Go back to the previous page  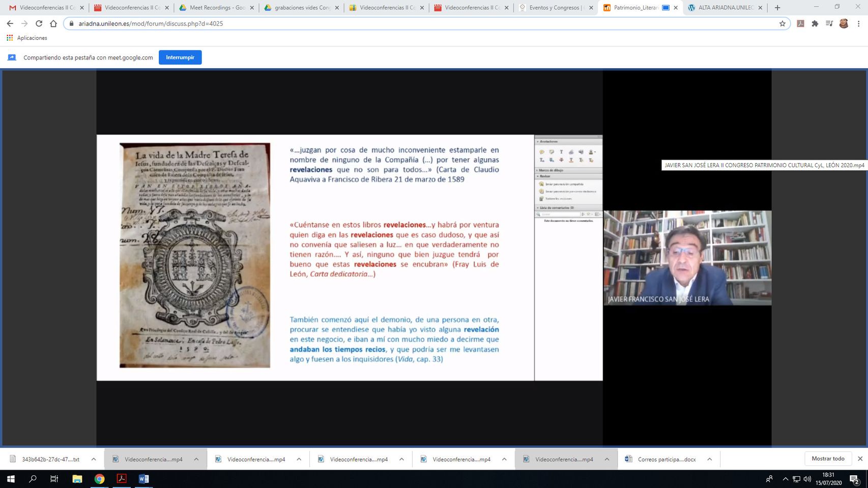[10, 23]
